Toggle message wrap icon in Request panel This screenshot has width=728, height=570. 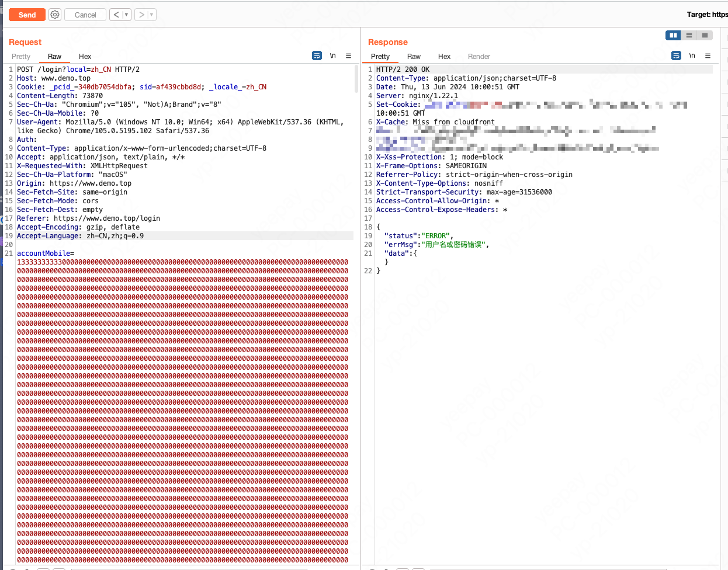[317, 56]
